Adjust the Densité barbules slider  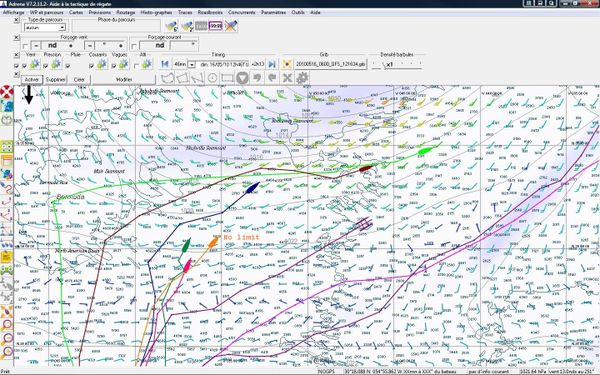tap(397, 64)
